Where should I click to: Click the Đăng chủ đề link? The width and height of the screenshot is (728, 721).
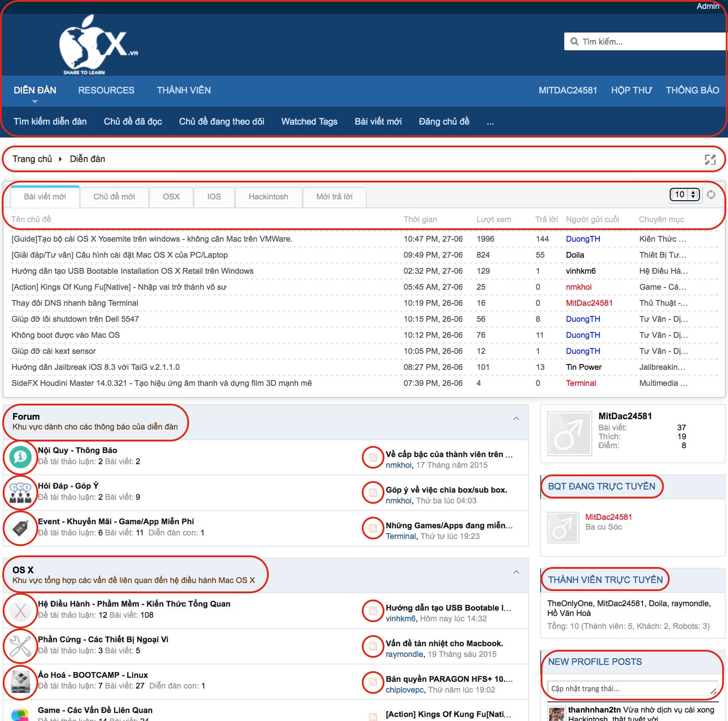[x=444, y=122]
